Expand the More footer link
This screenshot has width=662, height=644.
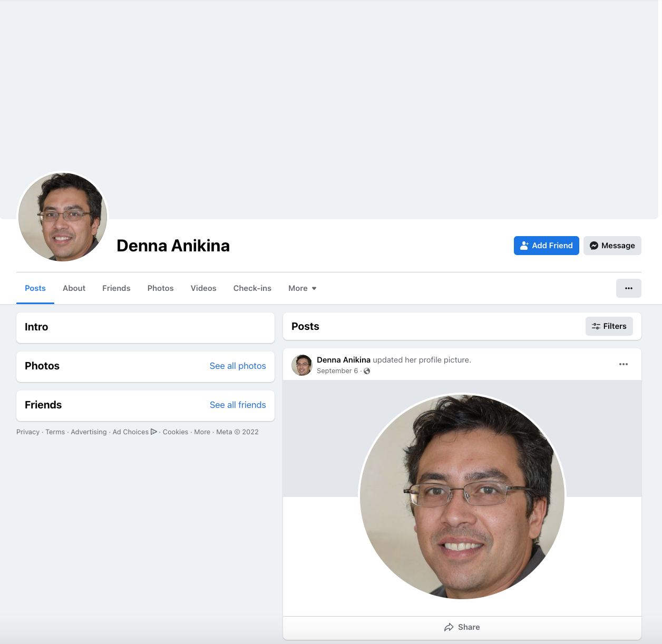(x=202, y=432)
